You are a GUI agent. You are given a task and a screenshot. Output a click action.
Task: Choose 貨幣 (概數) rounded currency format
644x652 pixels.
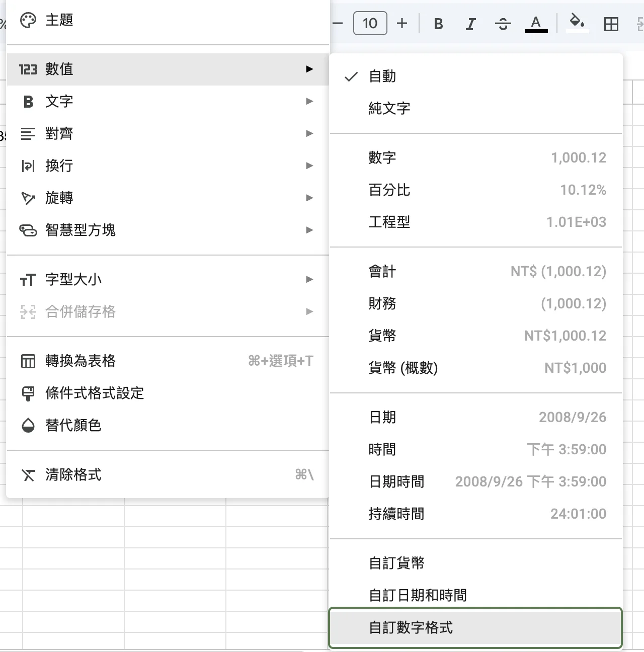coord(476,368)
